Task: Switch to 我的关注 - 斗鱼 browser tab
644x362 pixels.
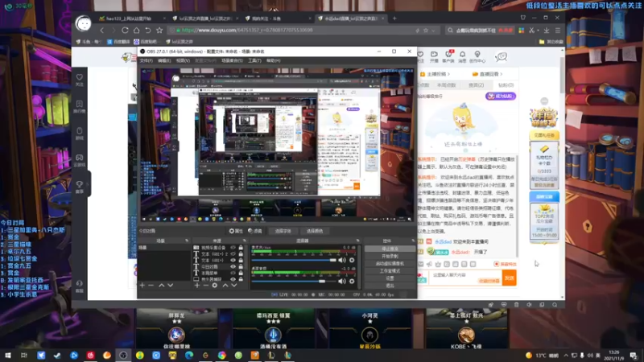Action: [277, 18]
